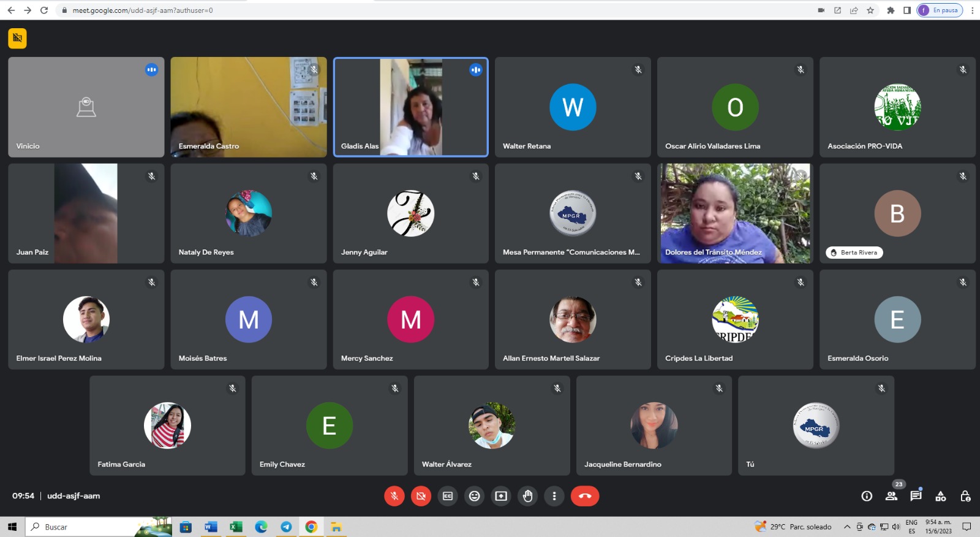The height and width of the screenshot is (537, 980).
Task: Click the Berta Rivera name label
Action: pyautogui.click(x=854, y=253)
